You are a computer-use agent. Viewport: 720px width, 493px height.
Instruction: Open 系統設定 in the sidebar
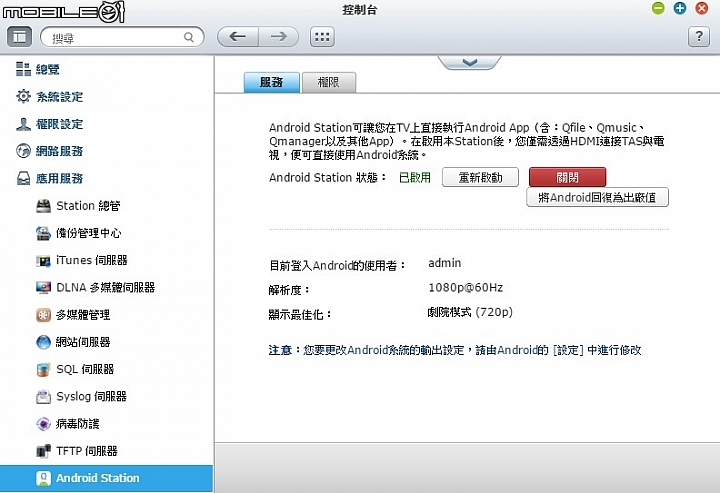coord(59,97)
